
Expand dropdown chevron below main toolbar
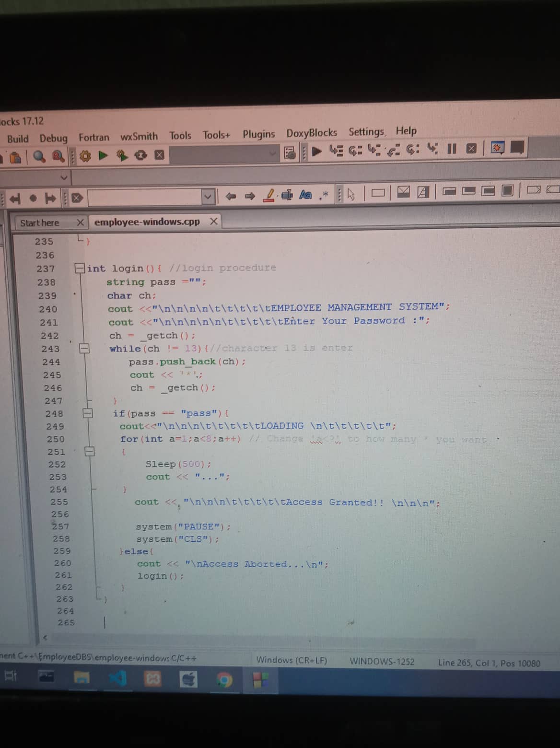[64, 178]
